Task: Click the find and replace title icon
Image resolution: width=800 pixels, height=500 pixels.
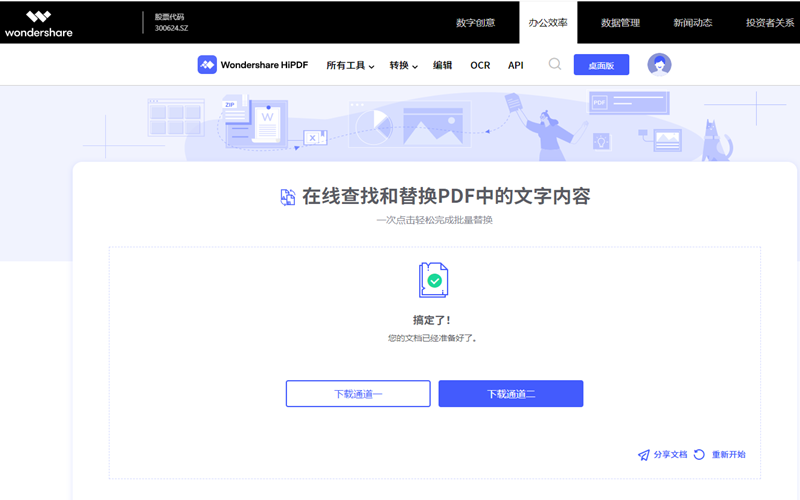Action: (x=288, y=197)
